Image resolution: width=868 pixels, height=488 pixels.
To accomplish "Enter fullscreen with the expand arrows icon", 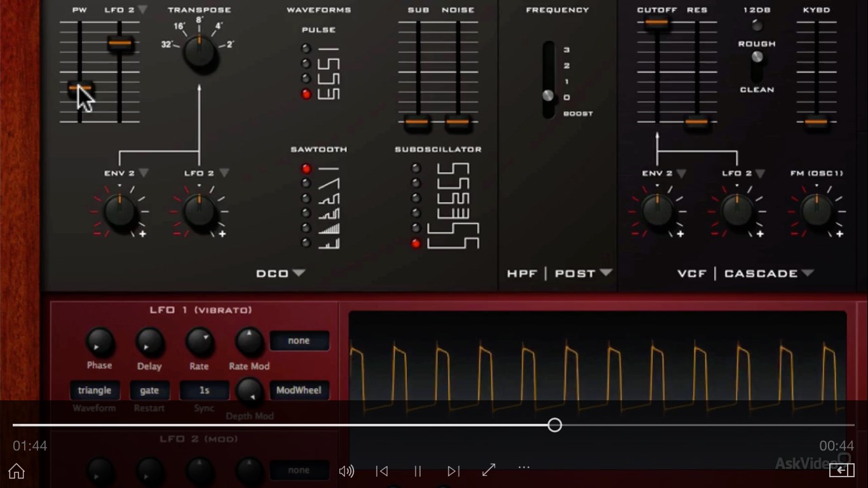I will 489,470.
